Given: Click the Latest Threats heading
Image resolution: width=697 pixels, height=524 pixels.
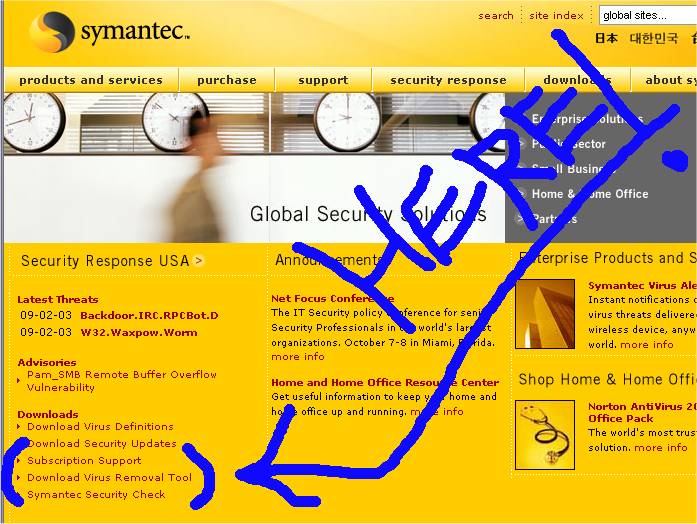Looking at the screenshot, I should coord(58,300).
